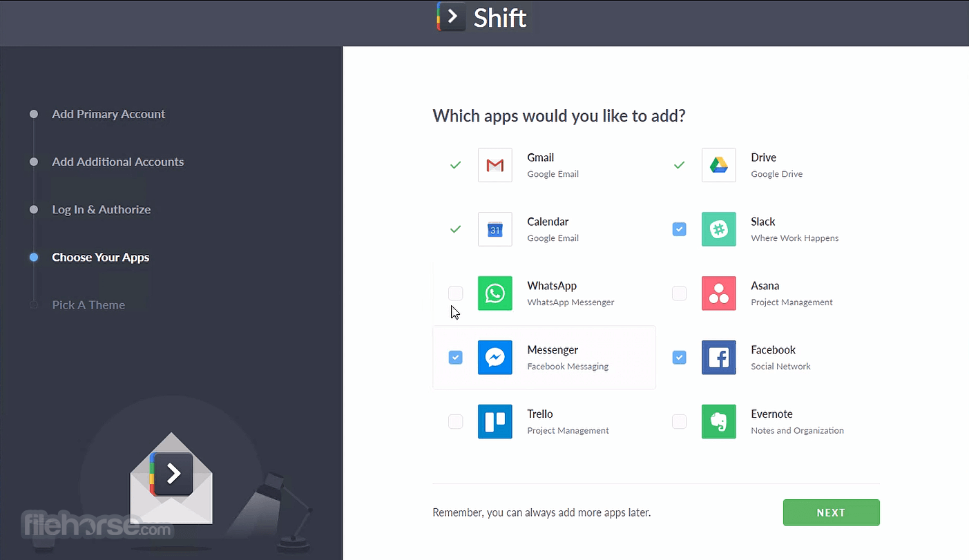Click the green checkmark next to Drive
Image resolution: width=969 pixels, height=560 pixels.
[680, 165]
